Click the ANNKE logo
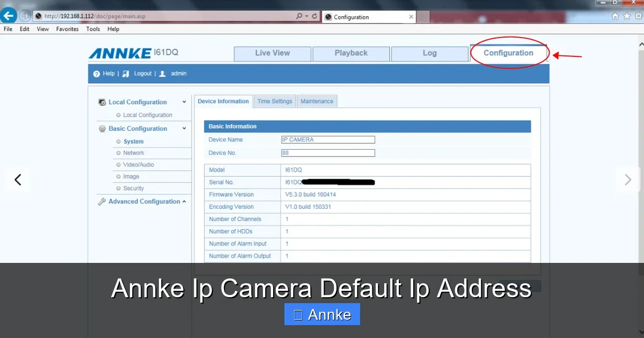 tap(120, 53)
